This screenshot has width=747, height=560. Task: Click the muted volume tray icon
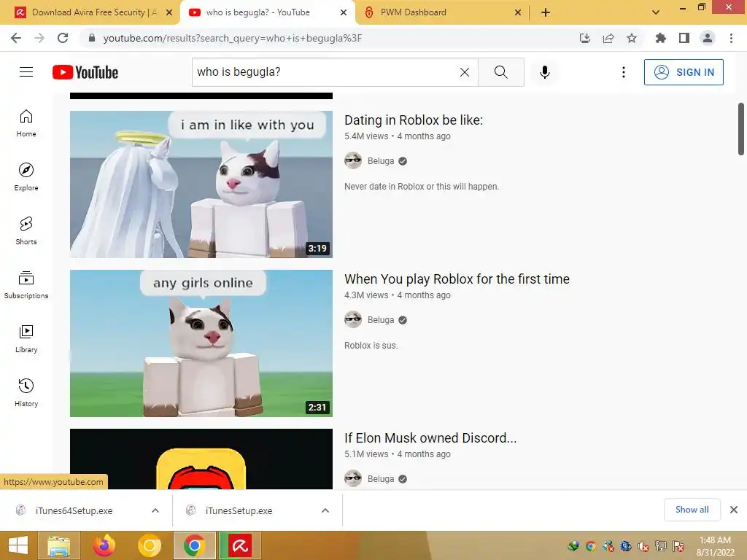coord(643,546)
